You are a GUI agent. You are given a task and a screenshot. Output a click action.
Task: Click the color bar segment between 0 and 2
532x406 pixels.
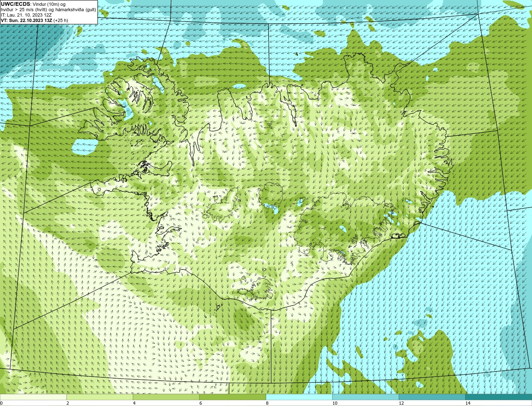pos(33,397)
